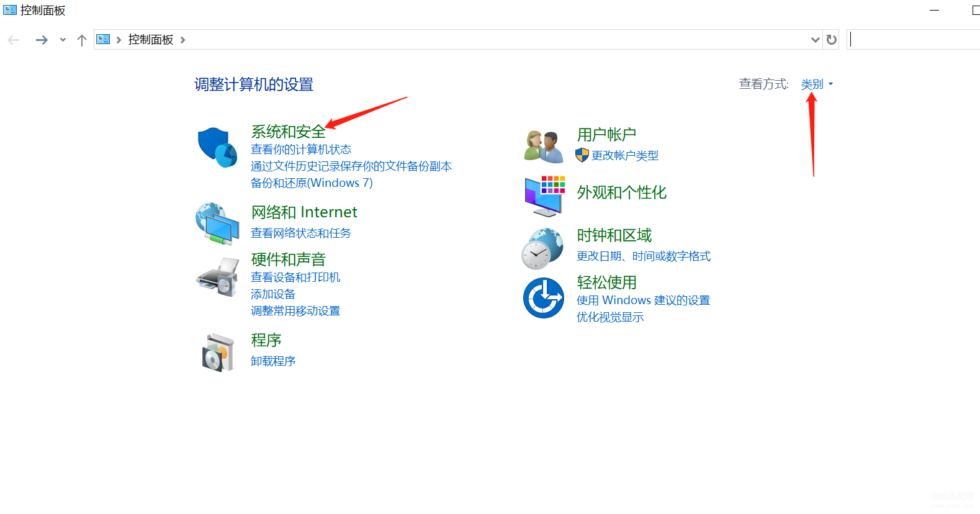Open the System and Security shield icon
This screenshot has width=980, height=514.
217,147
